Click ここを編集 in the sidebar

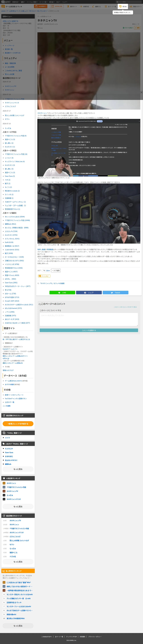[7, 406]
